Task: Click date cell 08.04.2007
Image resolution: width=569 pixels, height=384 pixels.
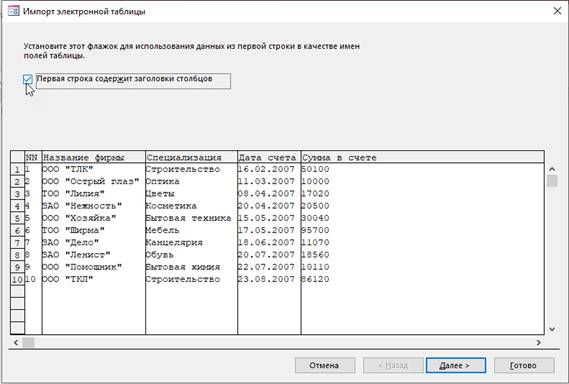Action: tap(269, 194)
